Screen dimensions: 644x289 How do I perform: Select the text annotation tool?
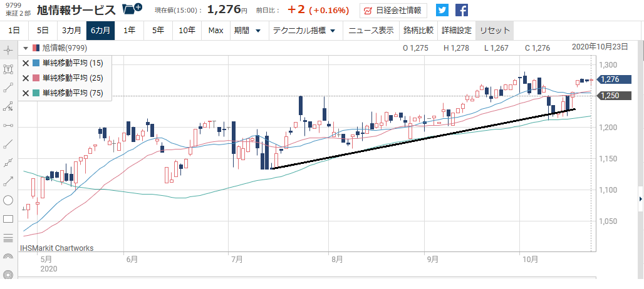(8, 69)
